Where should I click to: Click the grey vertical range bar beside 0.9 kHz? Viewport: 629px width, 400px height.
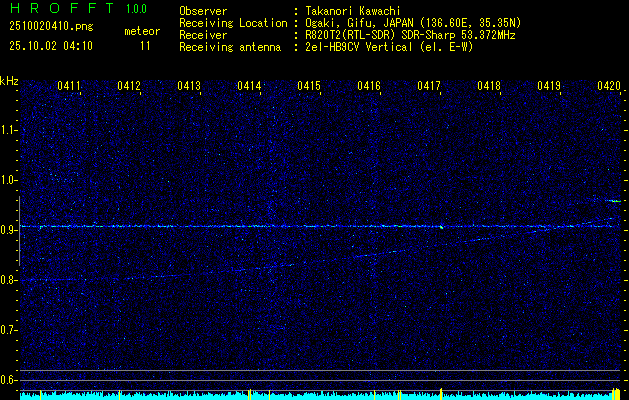19,231
